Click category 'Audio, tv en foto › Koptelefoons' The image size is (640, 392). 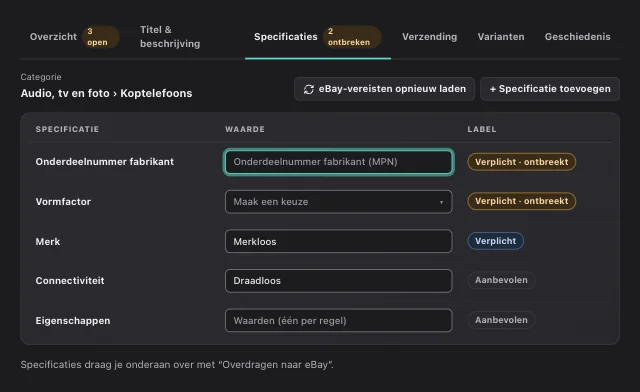click(x=106, y=94)
